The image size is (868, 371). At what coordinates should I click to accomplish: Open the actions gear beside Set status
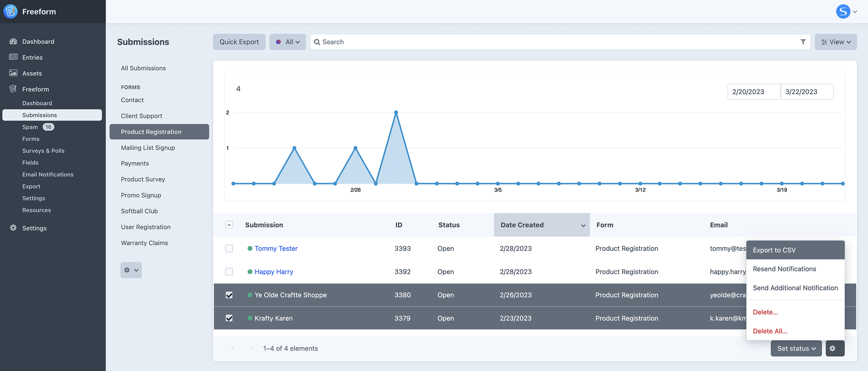click(834, 348)
